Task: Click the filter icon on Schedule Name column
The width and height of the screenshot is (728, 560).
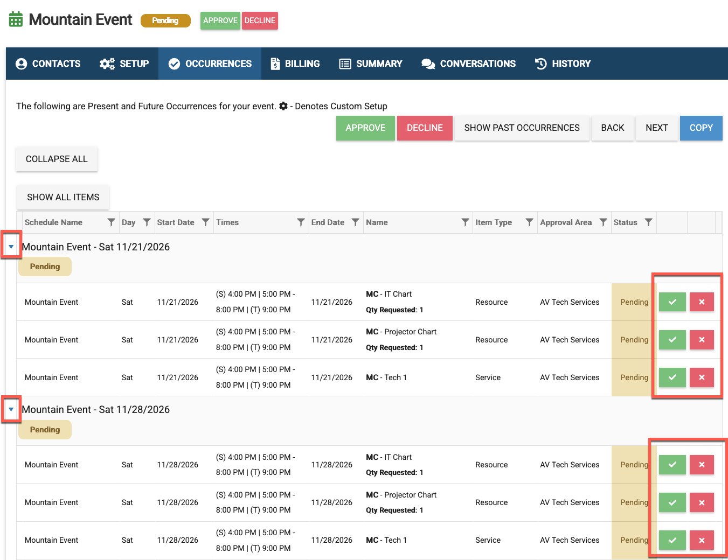Action: (x=111, y=222)
